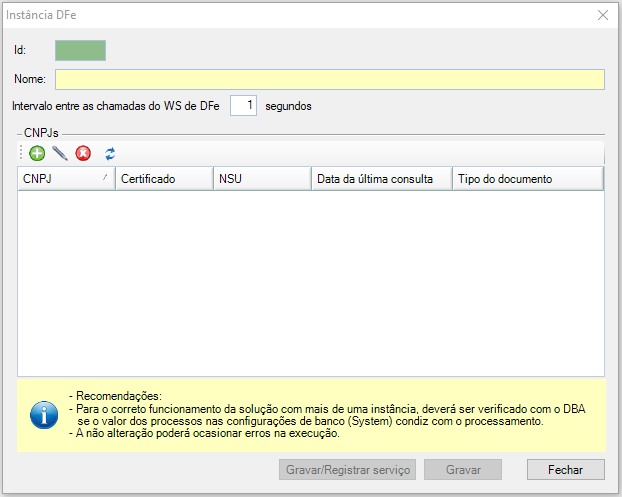Close the Instância DFe window
The image size is (622, 497).
(x=603, y=15)
